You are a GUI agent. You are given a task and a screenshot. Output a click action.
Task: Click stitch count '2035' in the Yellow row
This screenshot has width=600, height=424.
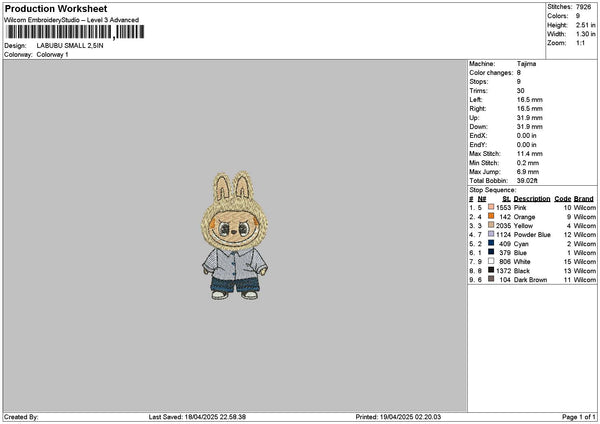[503, 226]
